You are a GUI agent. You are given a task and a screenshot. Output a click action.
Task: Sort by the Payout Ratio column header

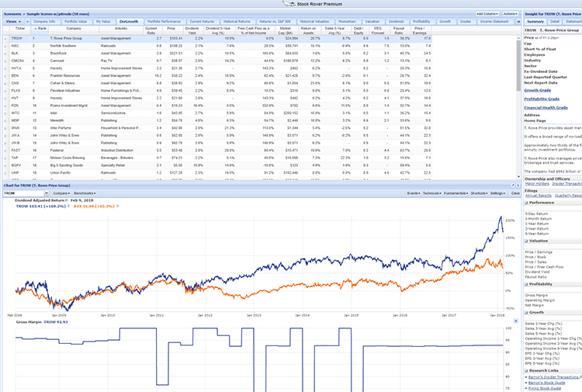coord(399,30)
